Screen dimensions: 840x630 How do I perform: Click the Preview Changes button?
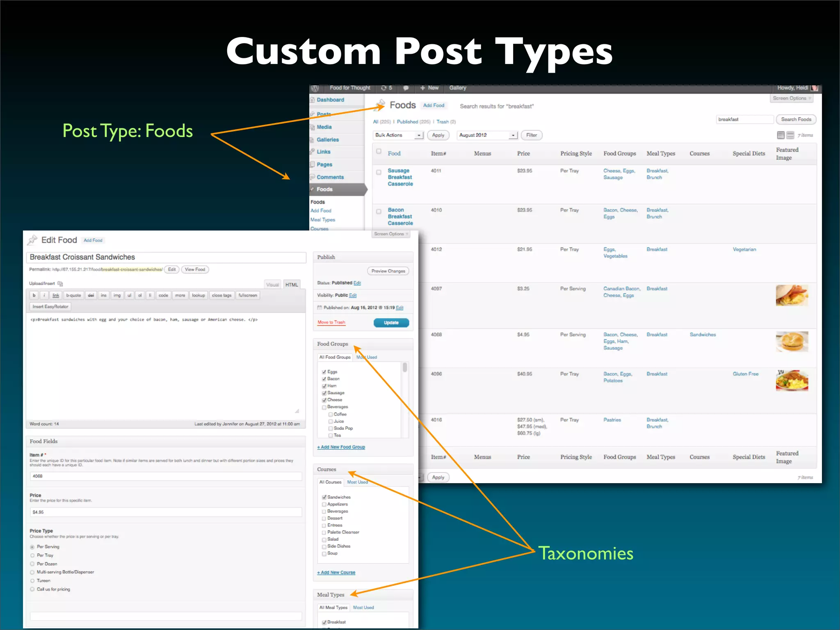point(388,271)
